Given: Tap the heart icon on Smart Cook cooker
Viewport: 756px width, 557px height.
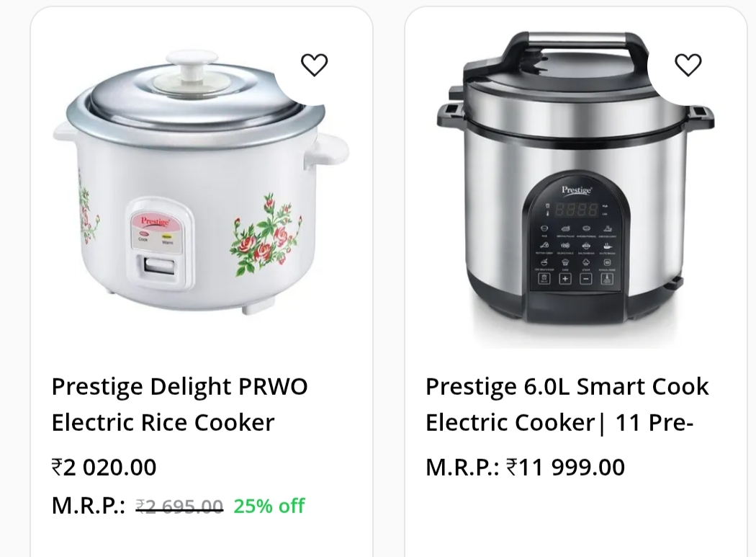Looking at the screenshot, I should [x=688, y=65].
